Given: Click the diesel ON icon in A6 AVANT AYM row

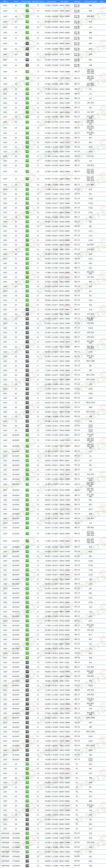Looking at the screenshot, I should 27,709.
